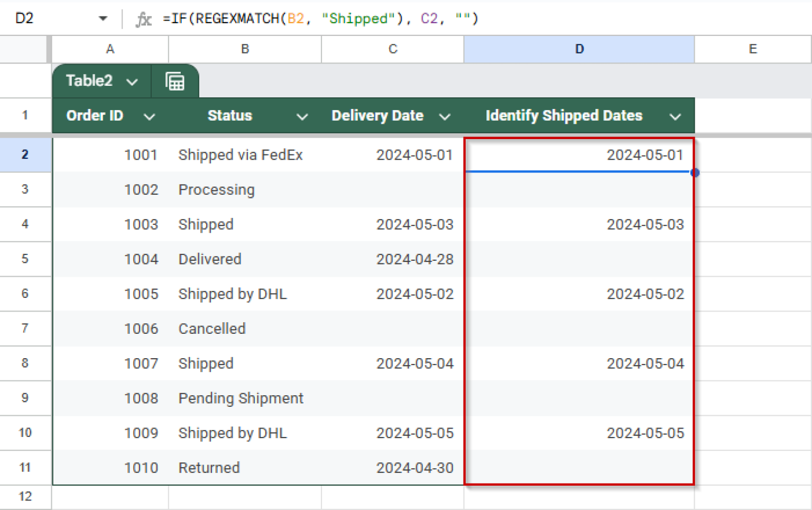
Task: Open the Name box dropdown arrow
Action: click(104, 17)
